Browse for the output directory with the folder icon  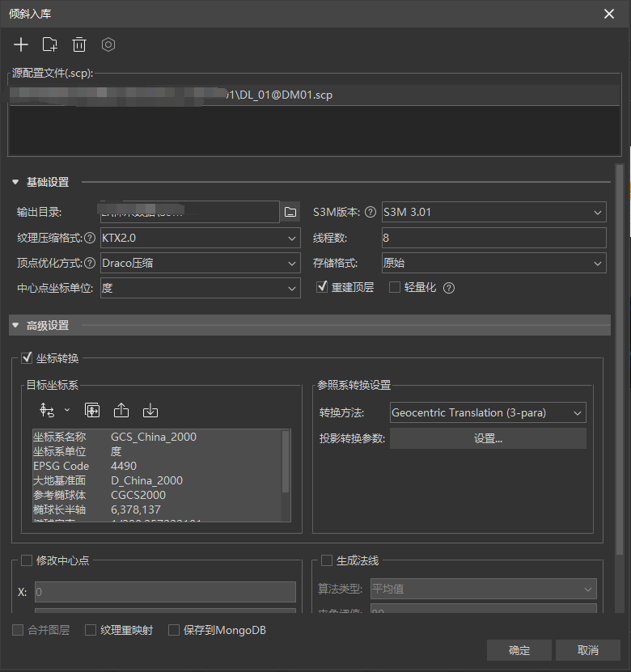coord(290,213)
